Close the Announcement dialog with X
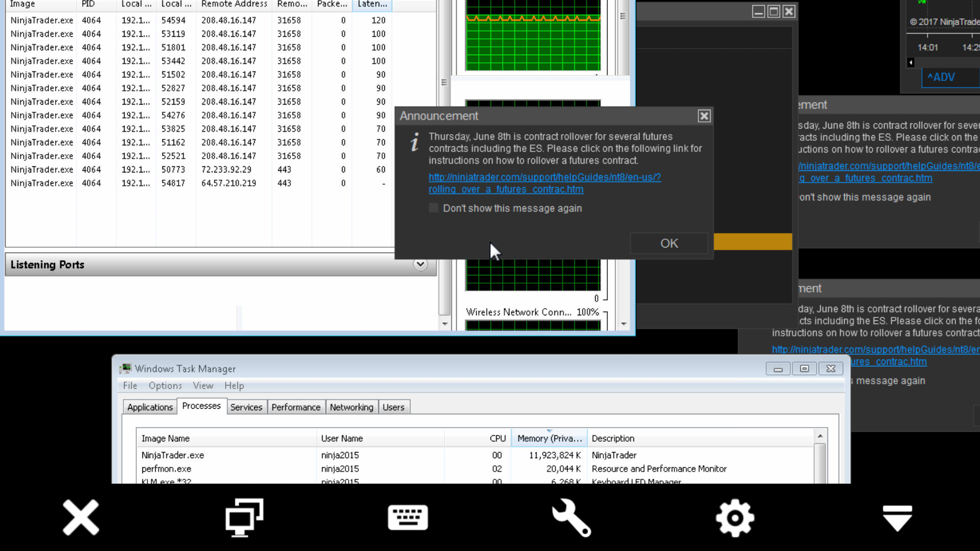Screen dimensions: 980x551 coord(704,116)
